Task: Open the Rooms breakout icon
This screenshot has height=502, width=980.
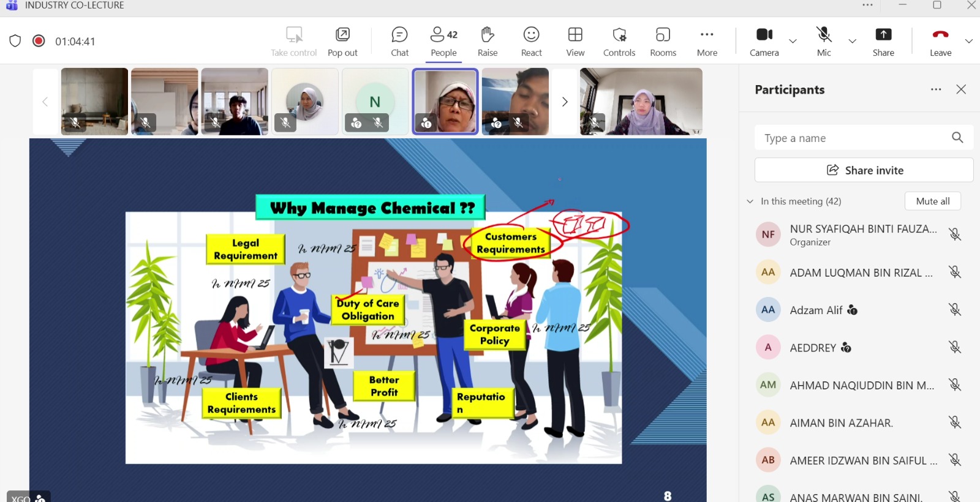Action: pos(663,41)
